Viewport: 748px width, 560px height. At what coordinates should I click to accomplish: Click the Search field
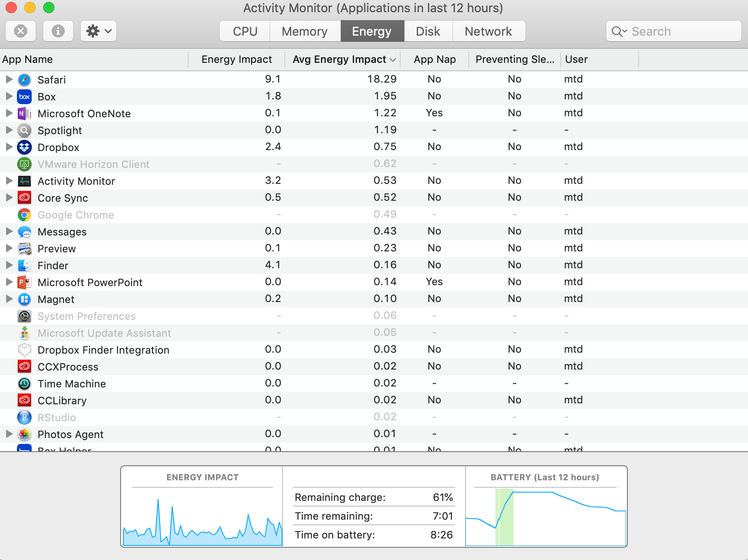(674, 31)
